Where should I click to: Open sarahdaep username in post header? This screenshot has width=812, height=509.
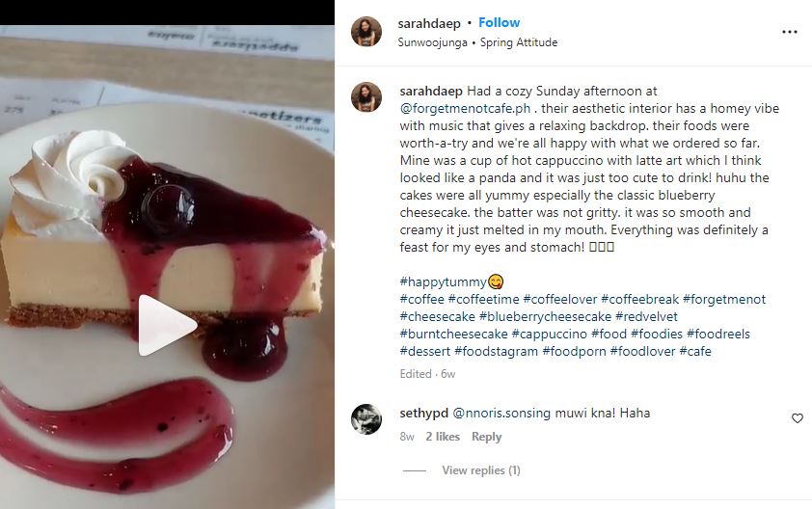[426, 22]
